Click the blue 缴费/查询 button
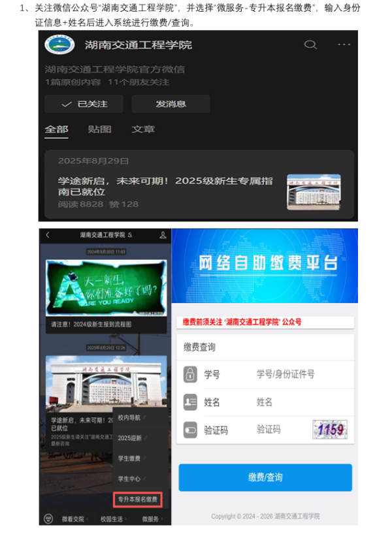This screenshot has height=542, width=392. [x=265, y=477]
